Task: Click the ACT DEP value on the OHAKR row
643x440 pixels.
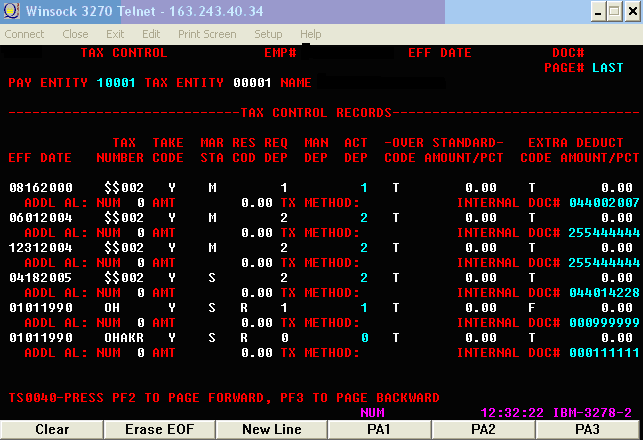Action: pyautogui.click(x=365, y=338)
